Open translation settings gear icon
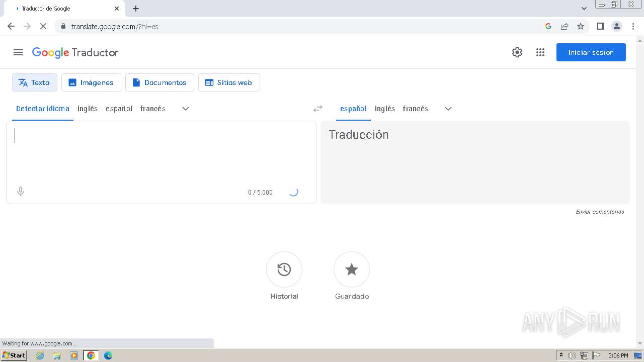This screenshot has width=644, height=362. tap(517, 52)
